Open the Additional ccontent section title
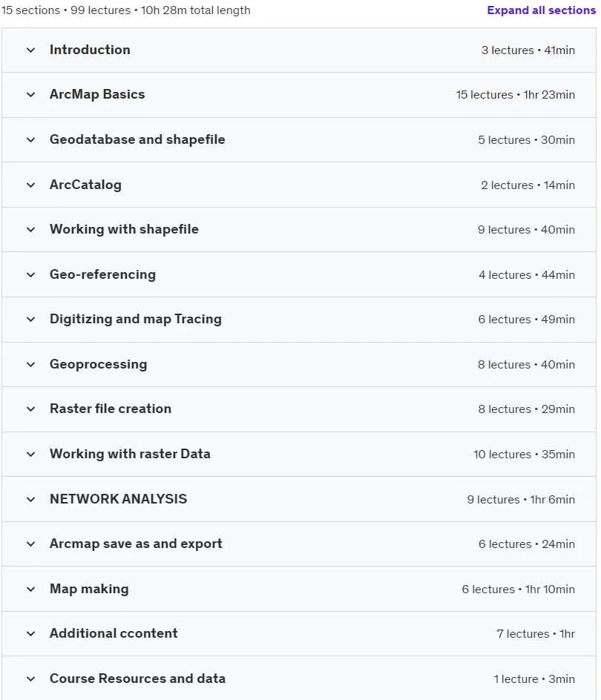Image resolution: width=601 pixels, height=700 pixels. (x=114, y=633)
